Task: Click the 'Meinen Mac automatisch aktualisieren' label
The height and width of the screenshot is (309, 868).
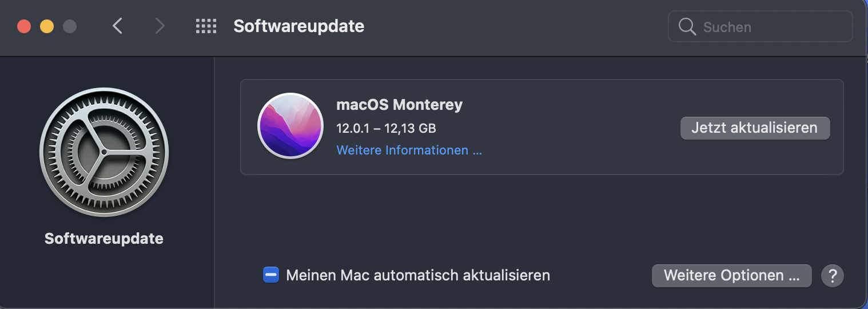Action: click(418, 275)
